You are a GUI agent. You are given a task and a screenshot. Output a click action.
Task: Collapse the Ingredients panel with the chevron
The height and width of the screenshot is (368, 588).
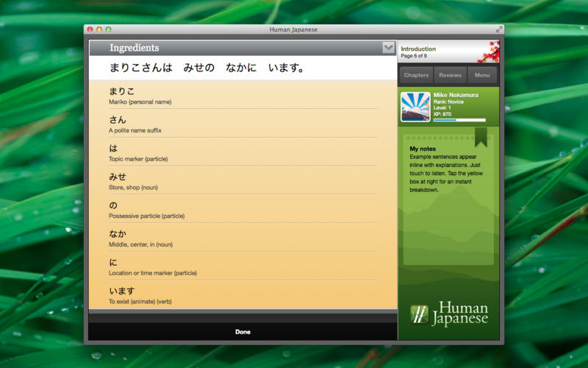click(x=389, y=48)
